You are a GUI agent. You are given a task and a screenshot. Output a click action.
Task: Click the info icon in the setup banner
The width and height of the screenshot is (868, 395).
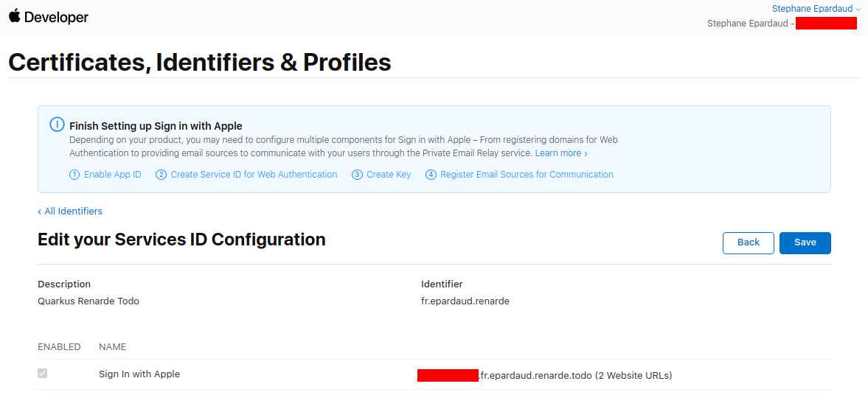pyautogui.click(x=57, y=125)
